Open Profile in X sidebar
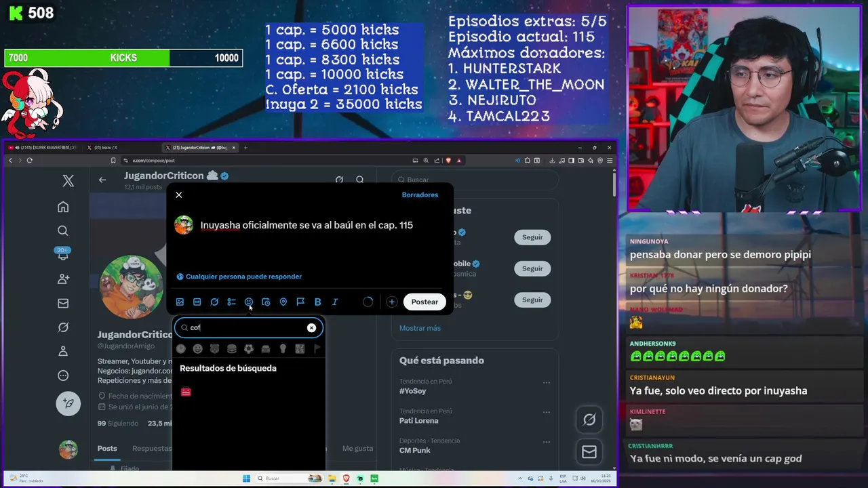The image size is (868, 488). [x=63, y=351]
